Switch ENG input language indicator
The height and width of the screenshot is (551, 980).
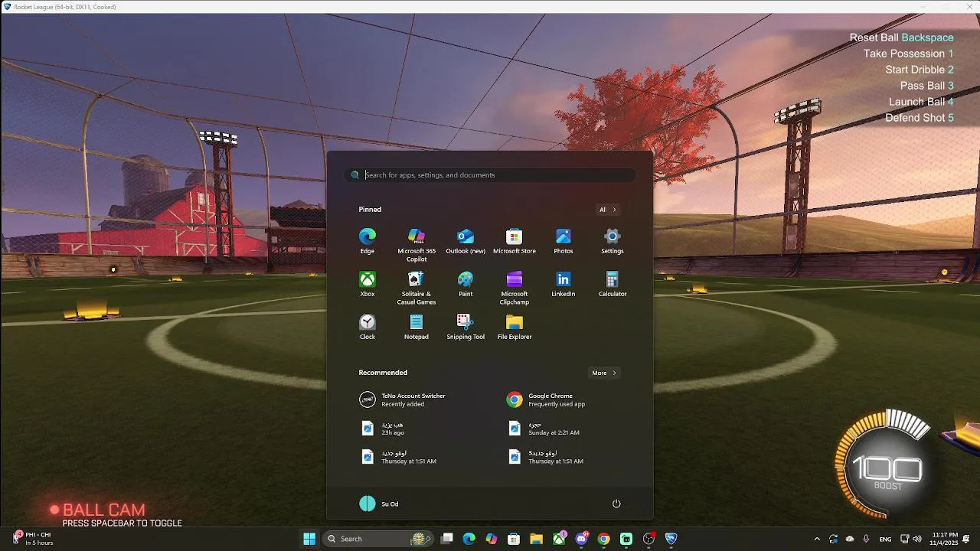pyautogui.click(x=886, y=539)
